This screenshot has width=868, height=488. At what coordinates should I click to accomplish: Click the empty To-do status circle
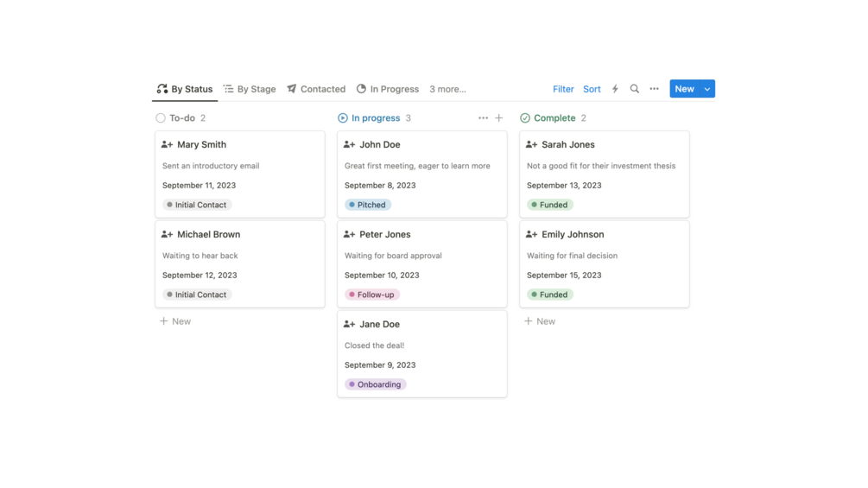161,117
